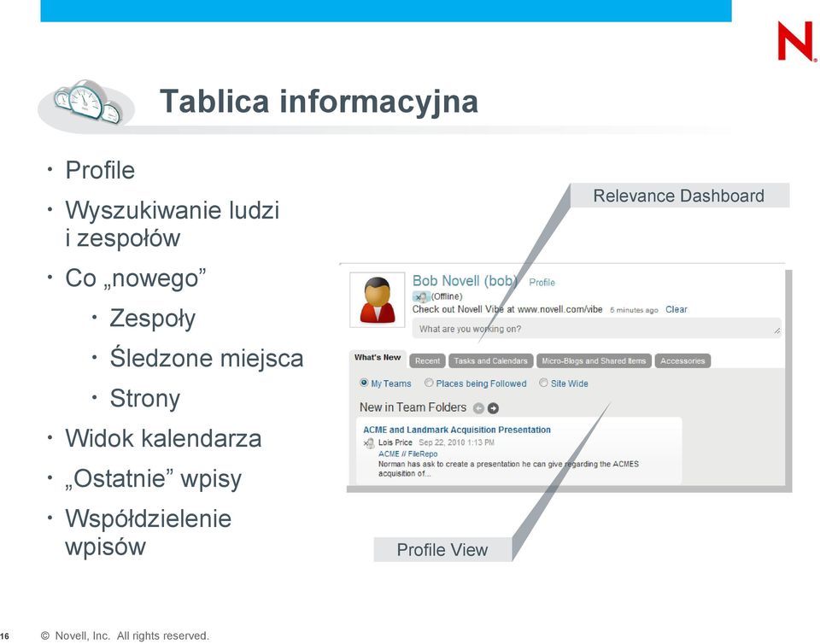
Task: Click the Sep 22, 2010 1:13 PM timestamp
Action: pyautogui.click(x=456, y=442)
